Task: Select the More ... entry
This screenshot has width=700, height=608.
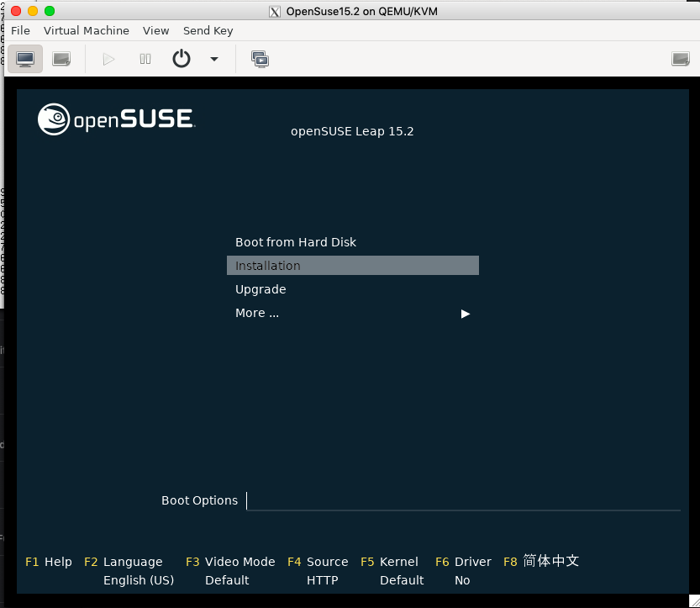Action: coord(257,313)
